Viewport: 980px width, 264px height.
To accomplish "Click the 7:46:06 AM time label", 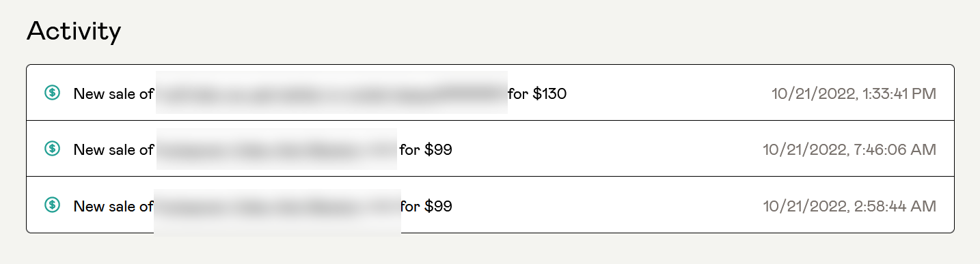I will click(895, 149).
